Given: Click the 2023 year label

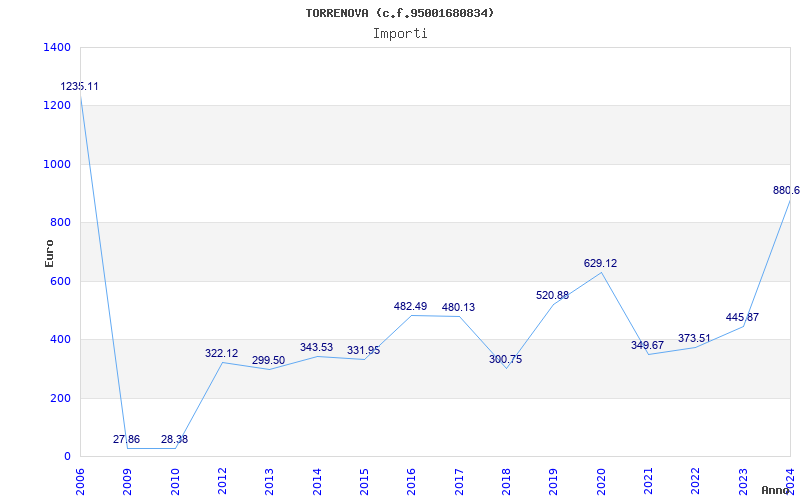Looking at the screenshot, I should (743, 482).
